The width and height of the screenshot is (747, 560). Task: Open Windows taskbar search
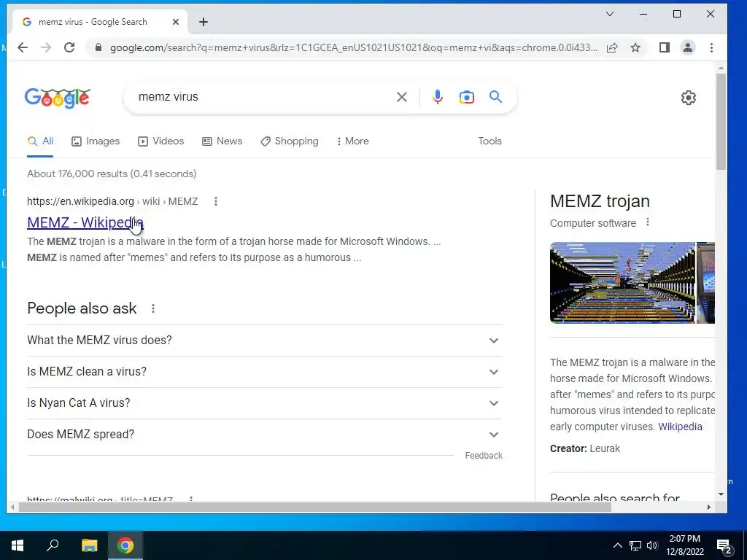click(x=53, y=545)
